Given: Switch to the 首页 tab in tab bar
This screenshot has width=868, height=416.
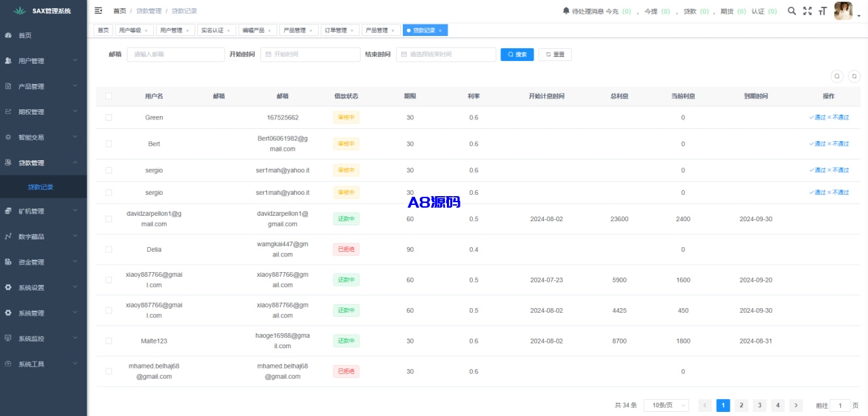Looking at the screenshot, I should tap(103, 31).
